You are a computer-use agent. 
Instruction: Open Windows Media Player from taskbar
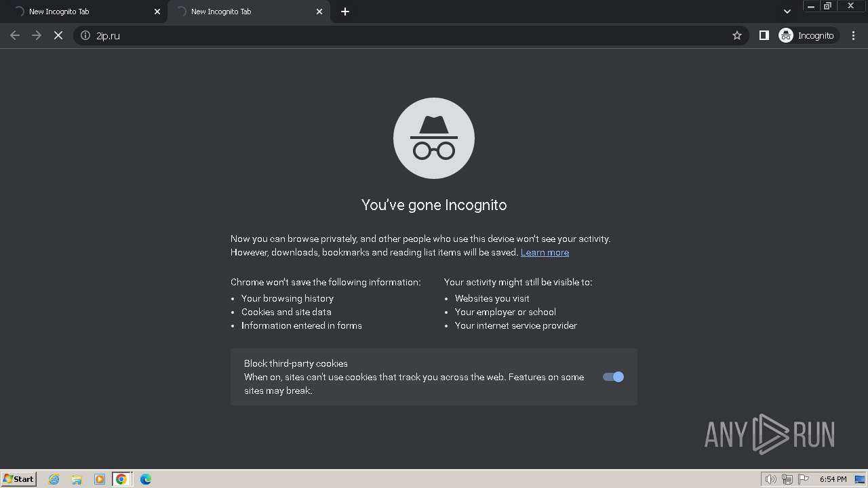tap(99, 479)
